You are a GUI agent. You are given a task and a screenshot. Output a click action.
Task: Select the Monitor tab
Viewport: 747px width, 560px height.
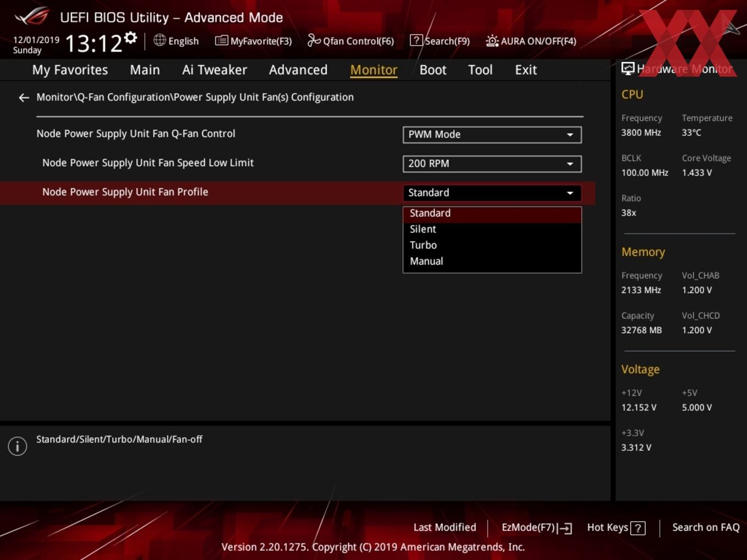(374, 70)
